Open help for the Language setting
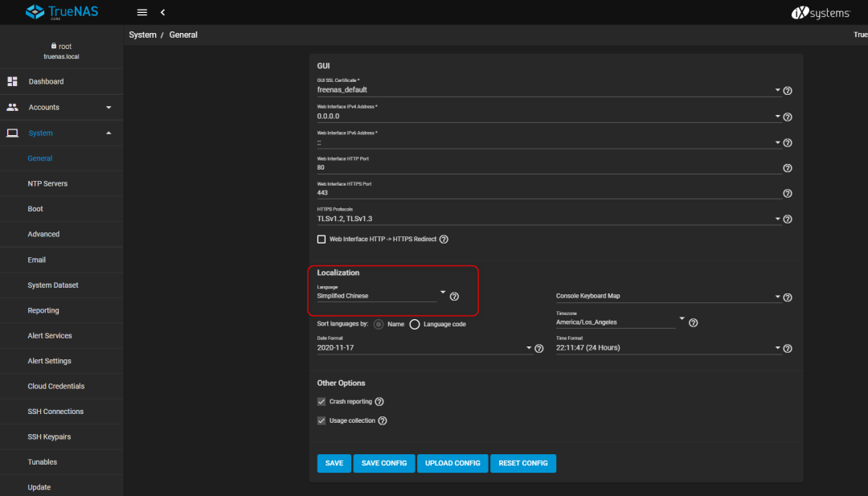Viewport: 868px width, 496px height. tap(454, 297)
